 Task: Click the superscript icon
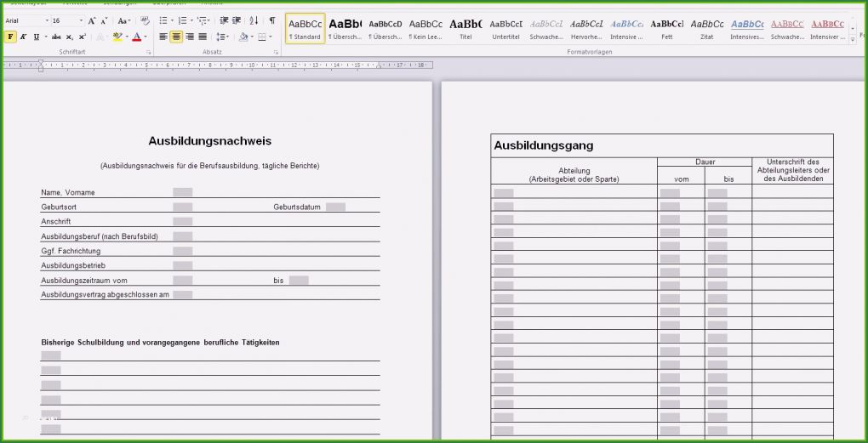pos(82,37)
